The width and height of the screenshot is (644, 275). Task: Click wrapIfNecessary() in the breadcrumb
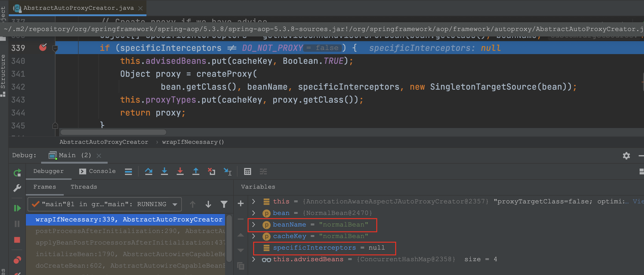point(193,142)
